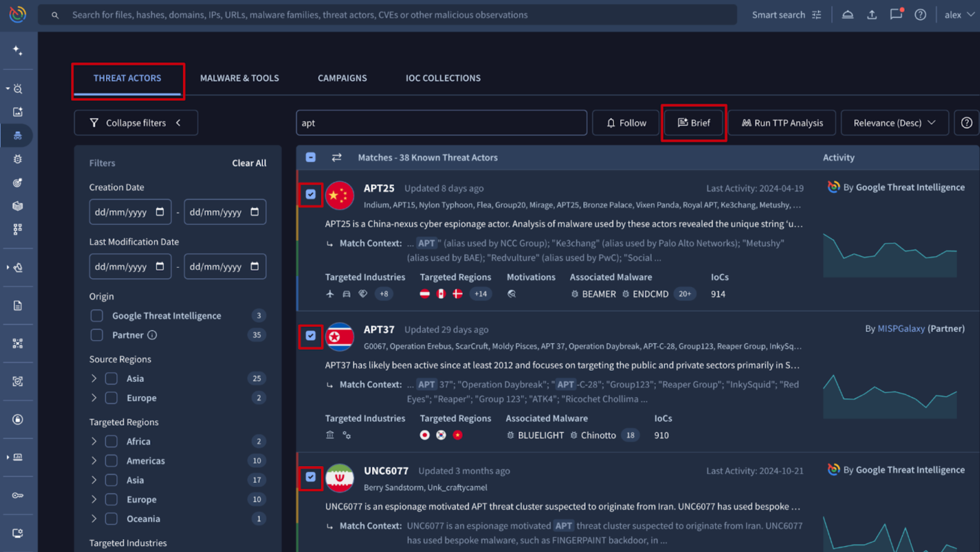Uncheck the APT37 selection checkbox
The width and height of the screenshot is (980, 552).
(x=310, y=335)
